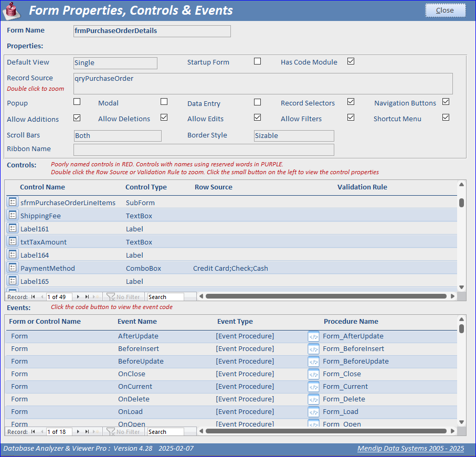Viewport: 476px width, 457px height.
Task: Click Events list vertical scrollbar down arrow
Action: click(461, 422)
